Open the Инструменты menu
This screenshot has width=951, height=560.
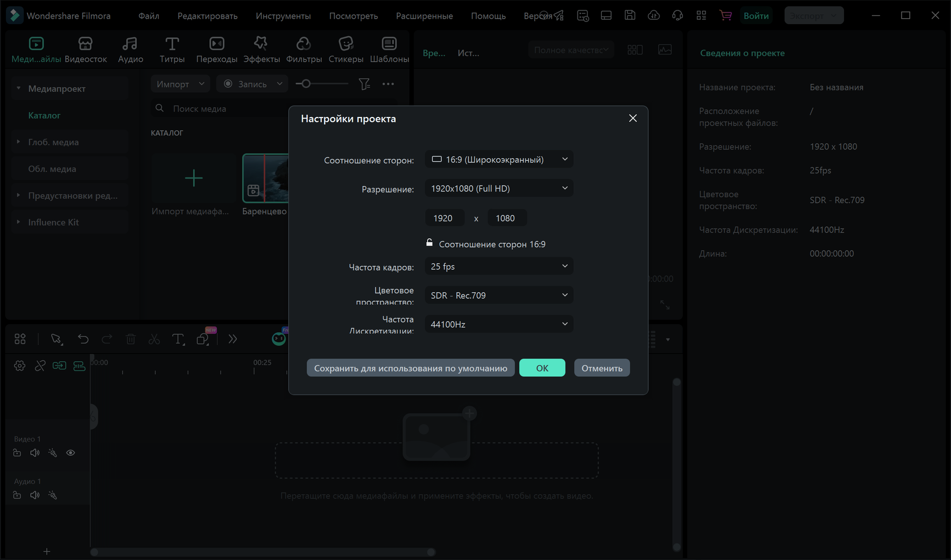pos(283,16)
